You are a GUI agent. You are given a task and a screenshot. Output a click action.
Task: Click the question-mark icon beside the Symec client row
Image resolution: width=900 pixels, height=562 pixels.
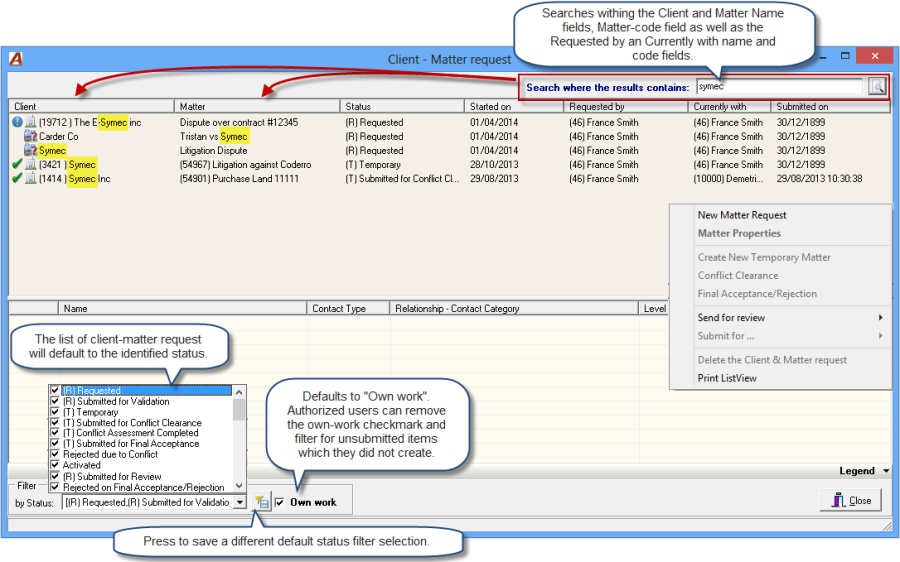point(30,150)
